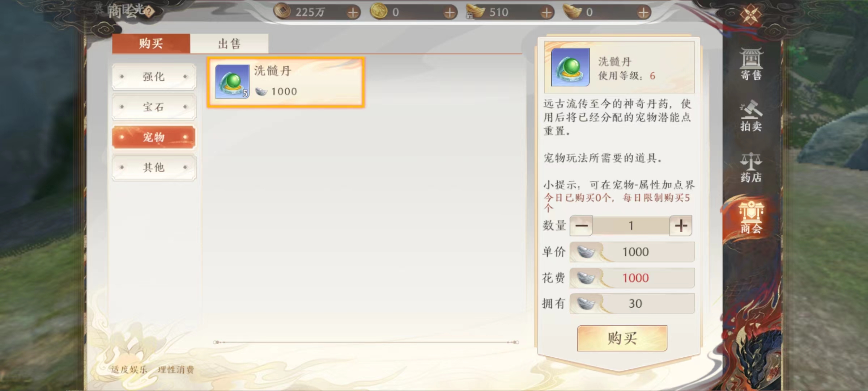This screenshot has height=391, width=868.
Task: Decrease quantity with the minus button
Action: click(581, 226)
